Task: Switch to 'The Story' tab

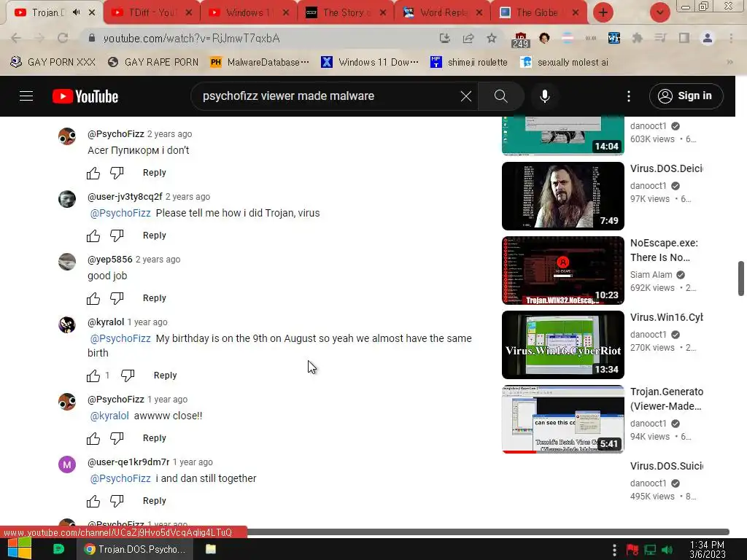Action: pos(346,13)
